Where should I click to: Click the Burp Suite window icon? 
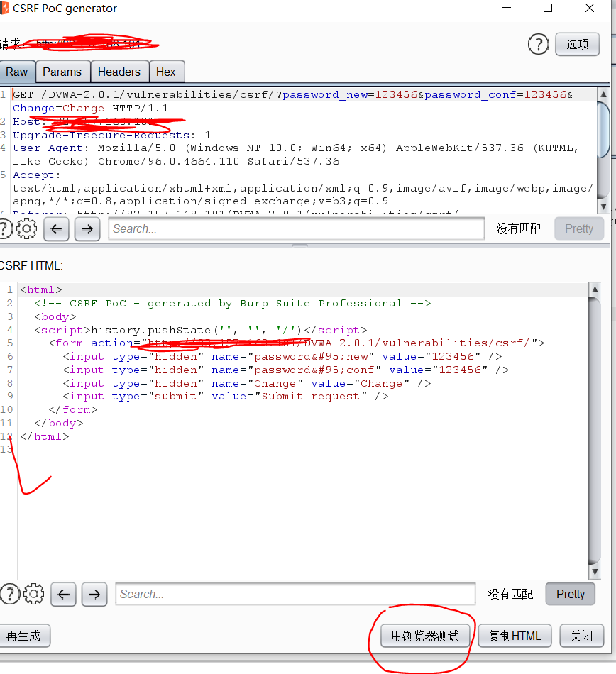point(4,9)
